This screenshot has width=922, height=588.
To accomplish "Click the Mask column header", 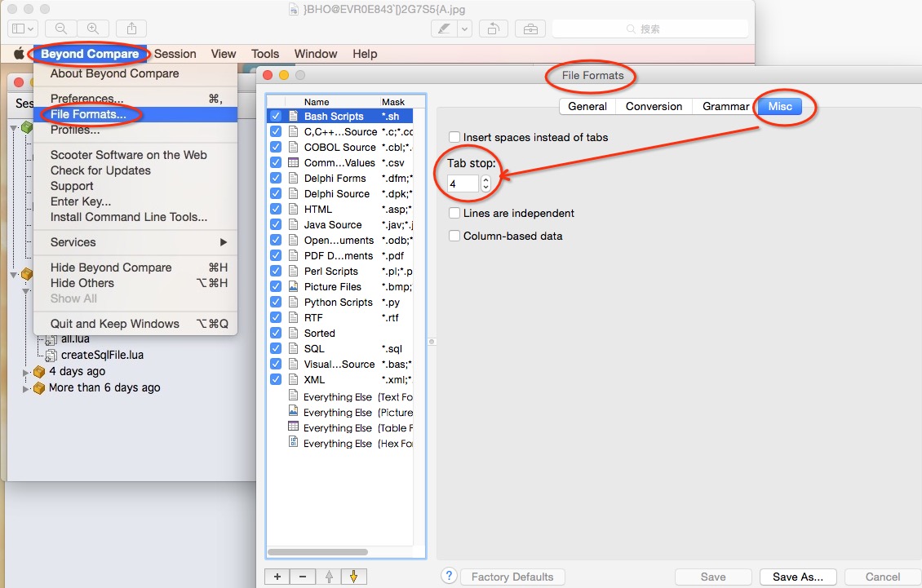I will coord(395,102).
